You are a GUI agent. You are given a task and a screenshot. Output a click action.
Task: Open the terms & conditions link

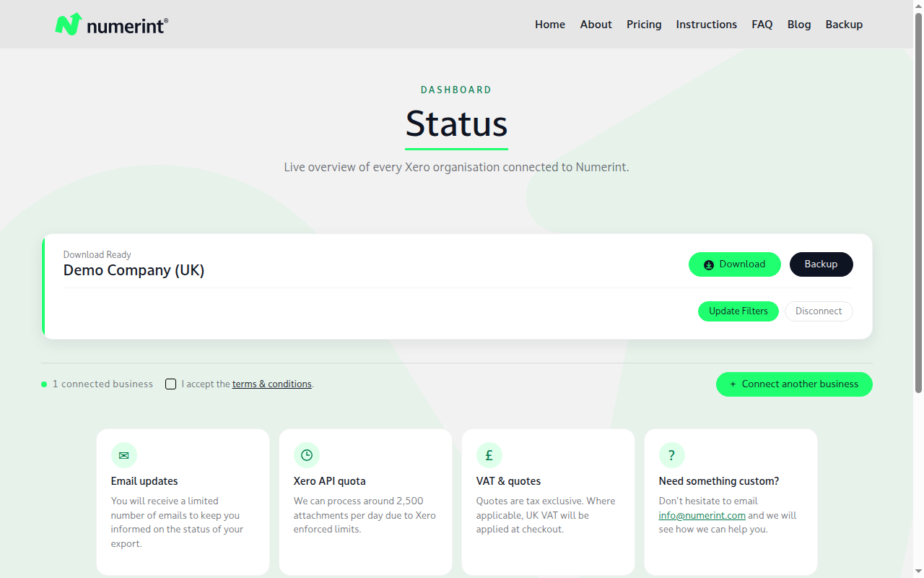click(272, 384)
